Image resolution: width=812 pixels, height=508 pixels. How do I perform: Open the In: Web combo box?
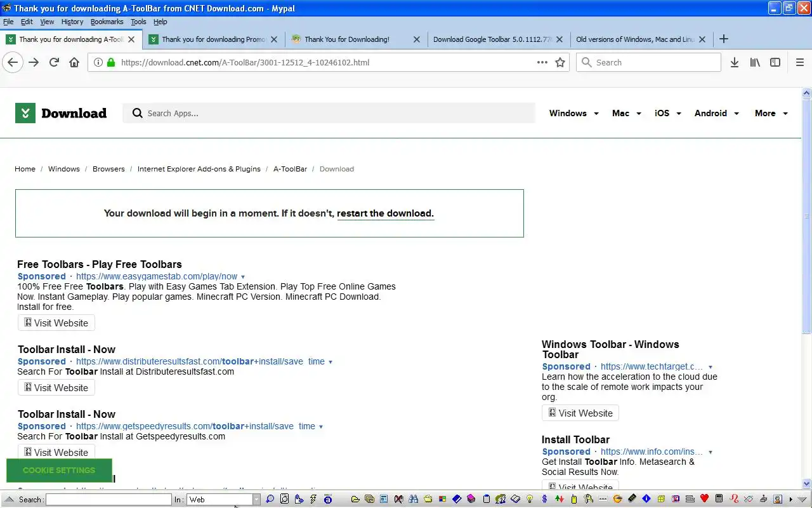pos(223,499)
